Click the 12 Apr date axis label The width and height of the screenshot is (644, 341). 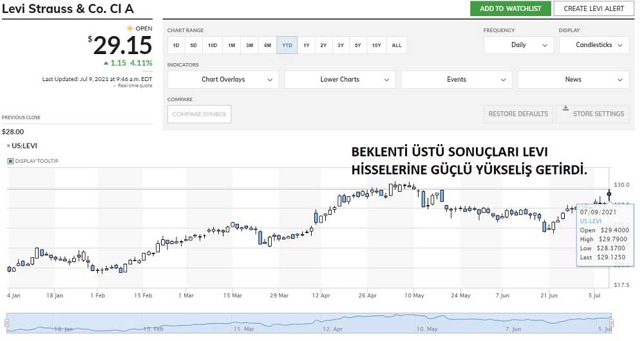tap(321, 295)
